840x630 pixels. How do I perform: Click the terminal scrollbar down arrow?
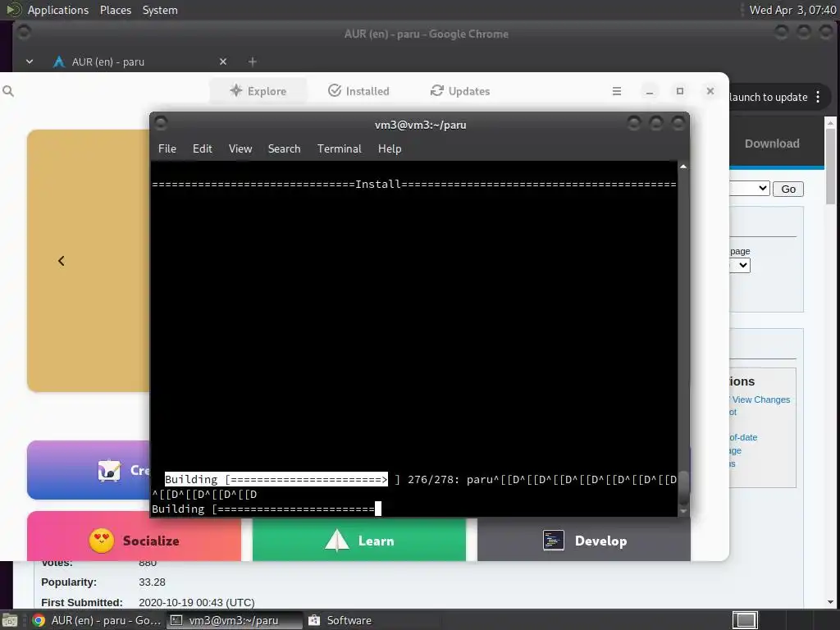click(x=683, y=511)
